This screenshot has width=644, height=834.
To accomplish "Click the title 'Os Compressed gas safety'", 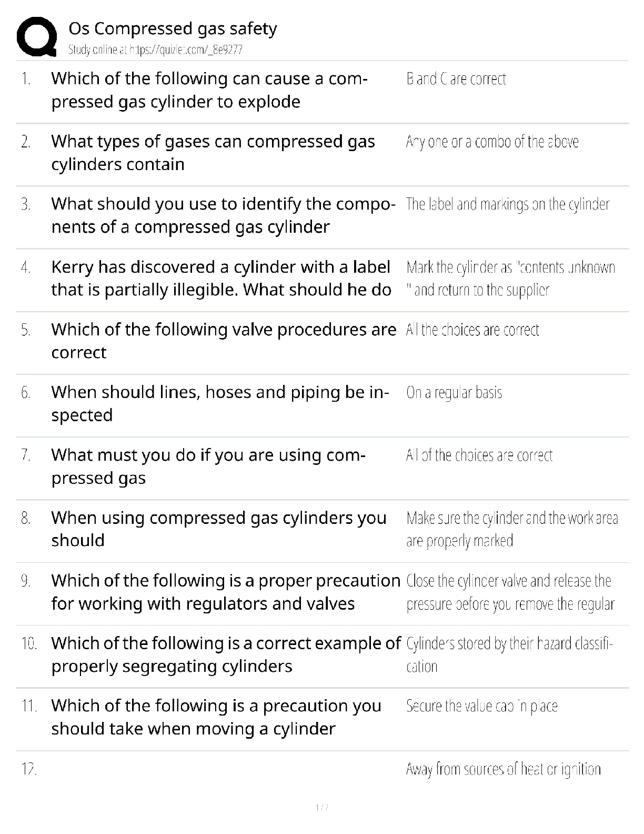I will click(173, 28).
